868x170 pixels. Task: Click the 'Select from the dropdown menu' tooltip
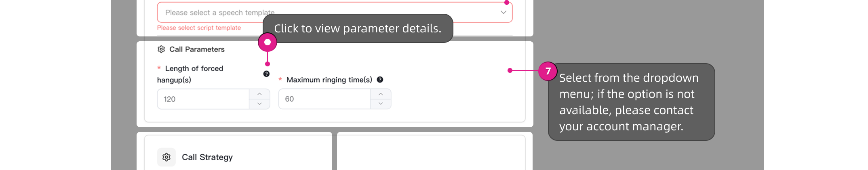tap(631, 102)
